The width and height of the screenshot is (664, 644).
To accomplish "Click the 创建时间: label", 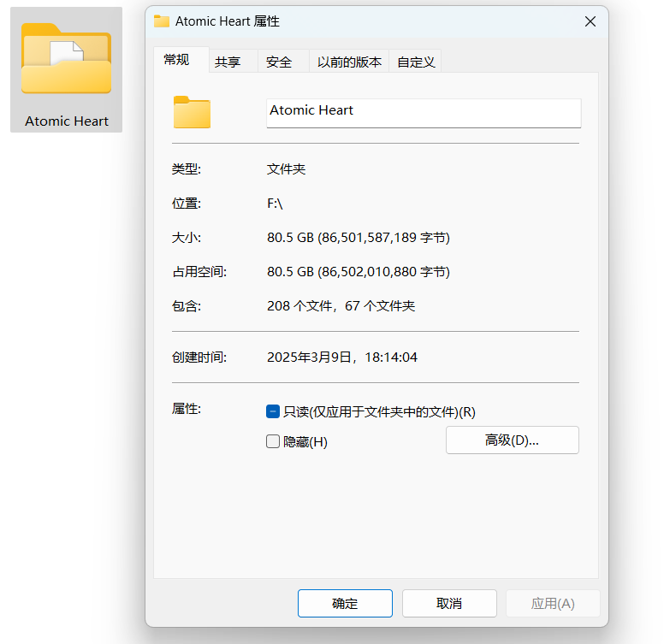I will [199, 357].
